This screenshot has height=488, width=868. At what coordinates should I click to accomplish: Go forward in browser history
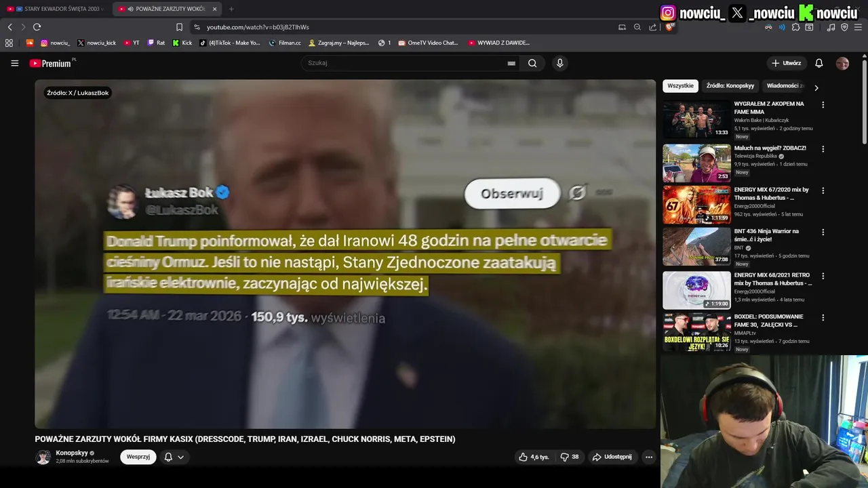(23, 27)
